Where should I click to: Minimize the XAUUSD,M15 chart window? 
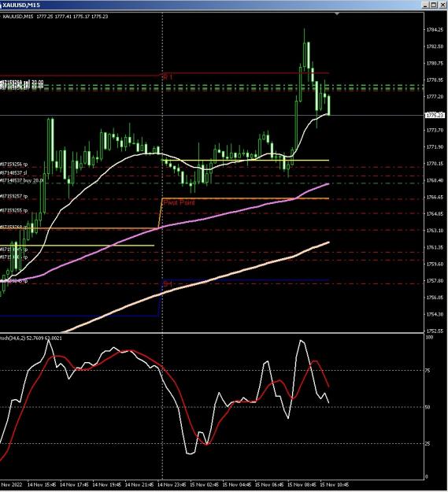[x=425, y=5]
